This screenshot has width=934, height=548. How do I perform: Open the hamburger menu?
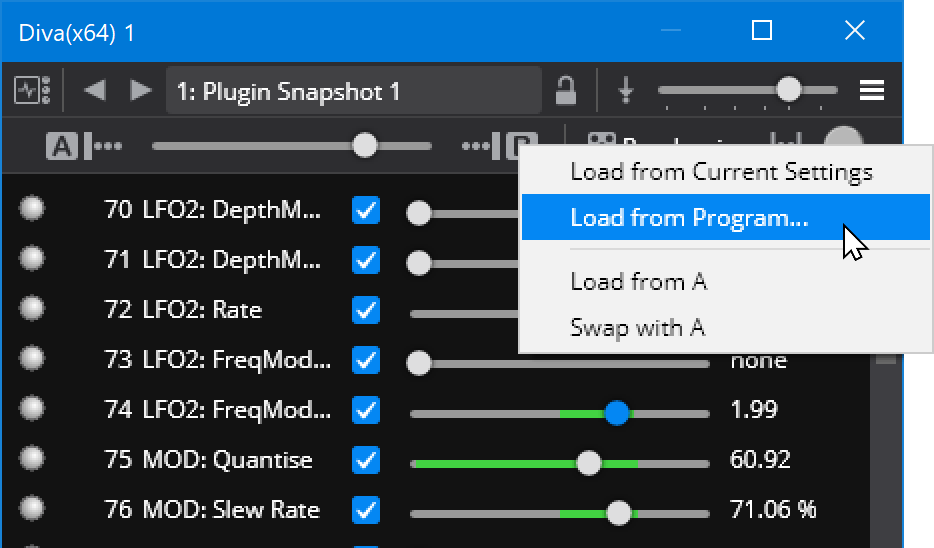click(x=871, y=91)
